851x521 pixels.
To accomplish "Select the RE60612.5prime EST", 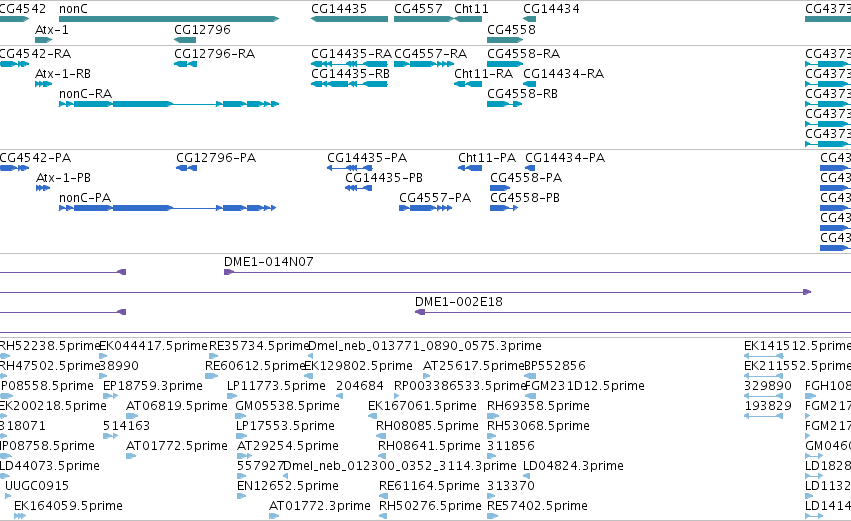I will 211,376.
